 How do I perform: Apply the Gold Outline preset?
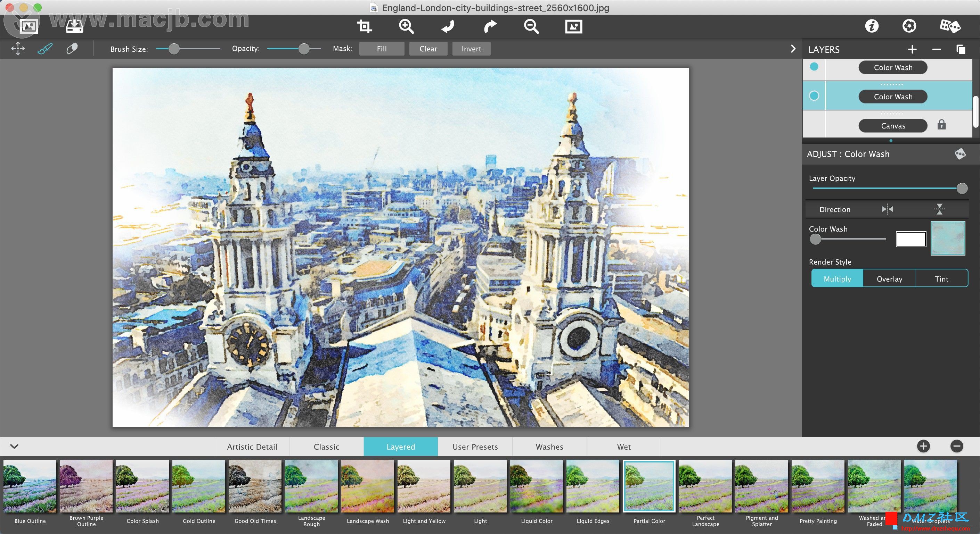[x=199, y=486]
